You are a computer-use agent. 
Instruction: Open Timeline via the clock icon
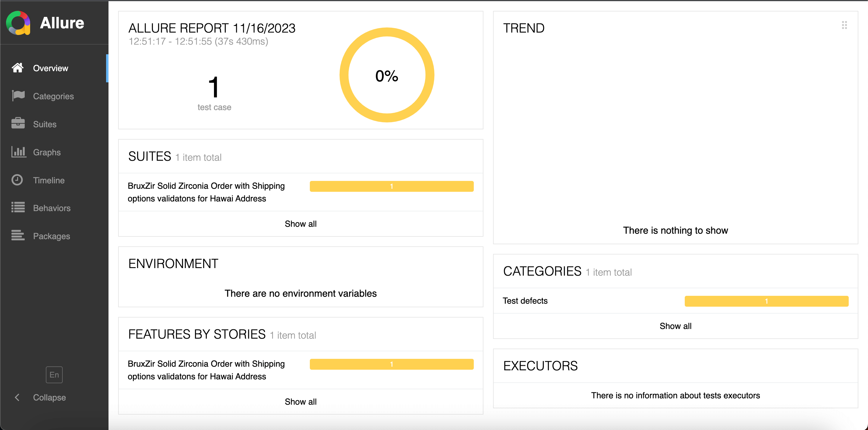tap(17, 180)
